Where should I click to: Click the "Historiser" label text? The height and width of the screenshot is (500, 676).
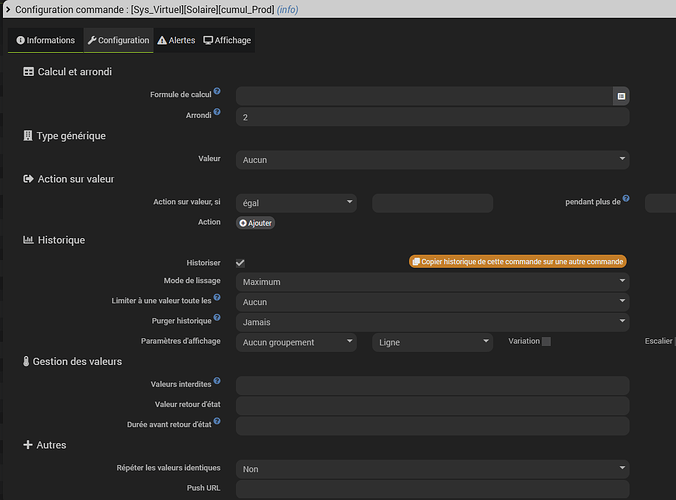[x=203, y=262]
